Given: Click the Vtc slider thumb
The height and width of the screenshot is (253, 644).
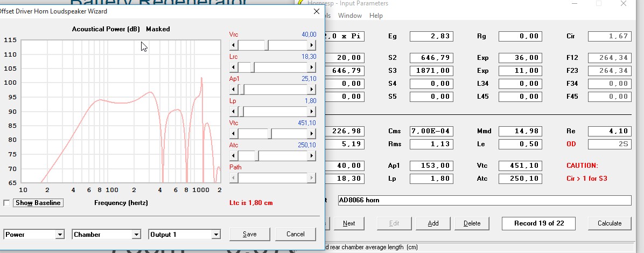Looking at the screenshot, I should [x=269, y=134].
